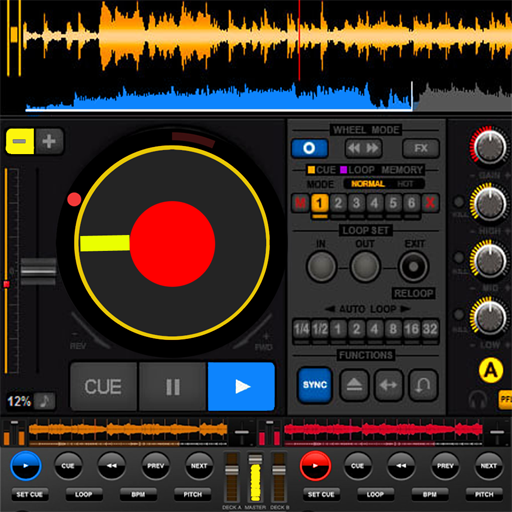
Task: Click the MID EQ knob
Action: coord(490,260)
